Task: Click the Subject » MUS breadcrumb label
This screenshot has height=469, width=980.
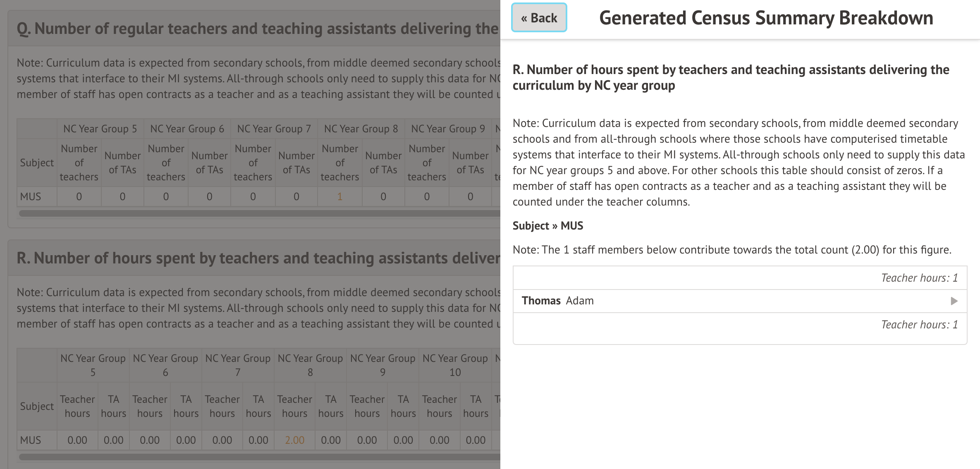Action: 547,226
